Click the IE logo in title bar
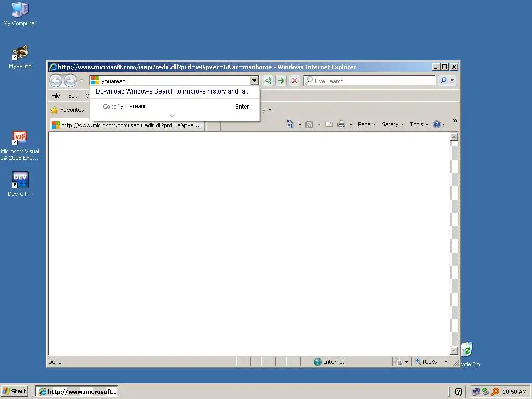 pyautogui.click(x=53, y=67)
